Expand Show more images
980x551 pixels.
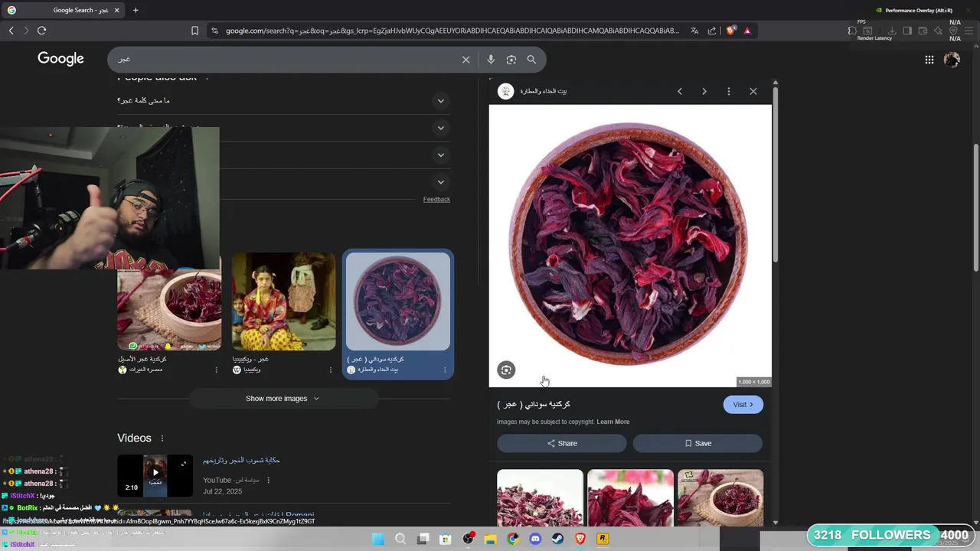(x=283, y=399)
